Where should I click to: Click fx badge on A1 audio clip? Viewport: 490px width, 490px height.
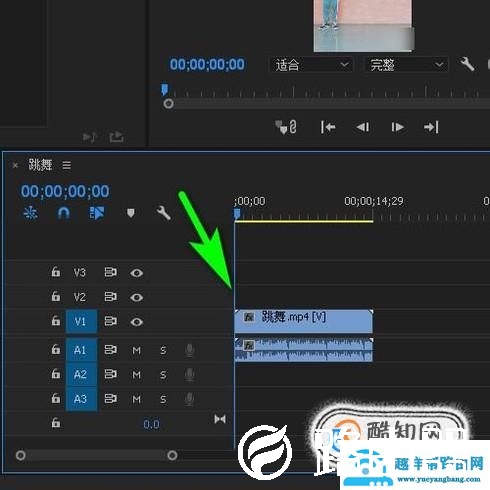(249, 345)
